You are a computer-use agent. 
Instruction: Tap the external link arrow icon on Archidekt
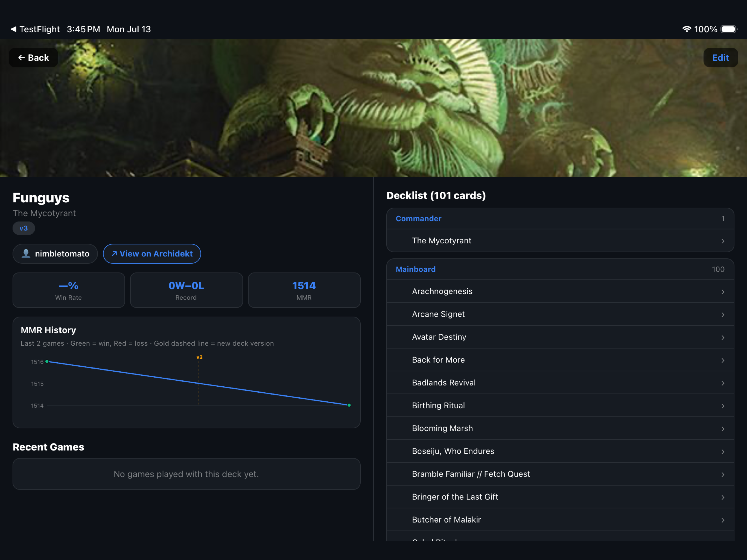coord(114,254)
